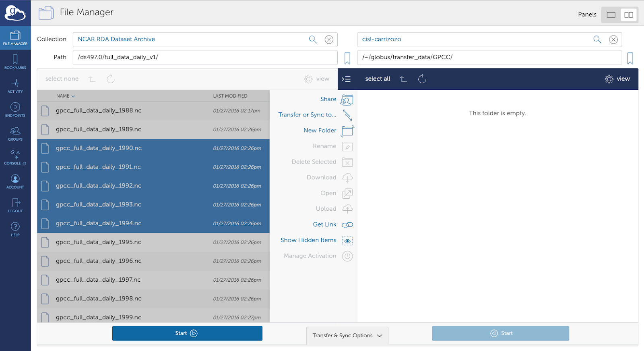Click Delete Selected option
Screen dimensions: 644x351
click(322, 162)
